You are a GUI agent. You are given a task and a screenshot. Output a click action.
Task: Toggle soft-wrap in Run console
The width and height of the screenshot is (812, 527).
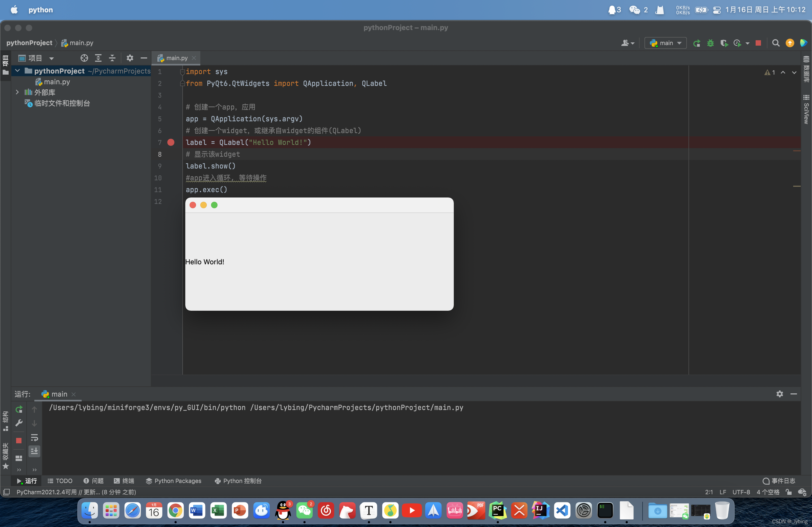[34, 437]
